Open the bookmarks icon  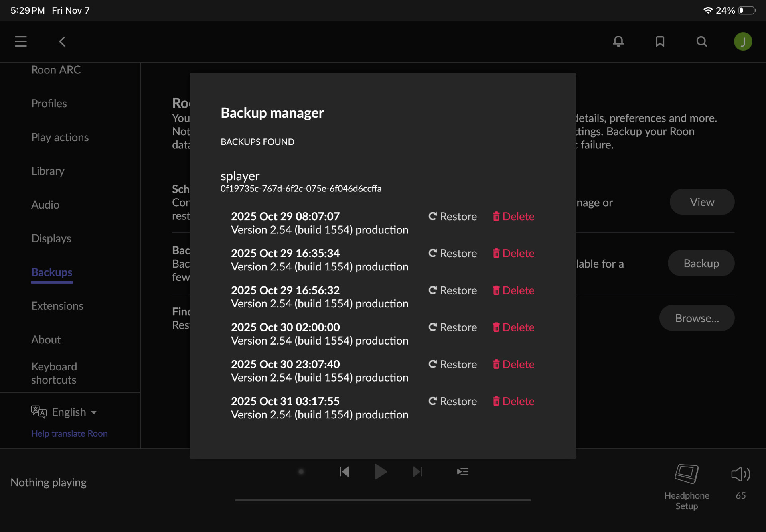pos(660,41)
